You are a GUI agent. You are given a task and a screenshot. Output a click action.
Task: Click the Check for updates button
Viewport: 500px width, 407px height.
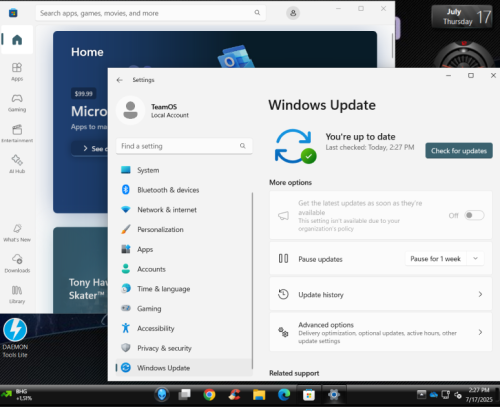coord(459,151)
